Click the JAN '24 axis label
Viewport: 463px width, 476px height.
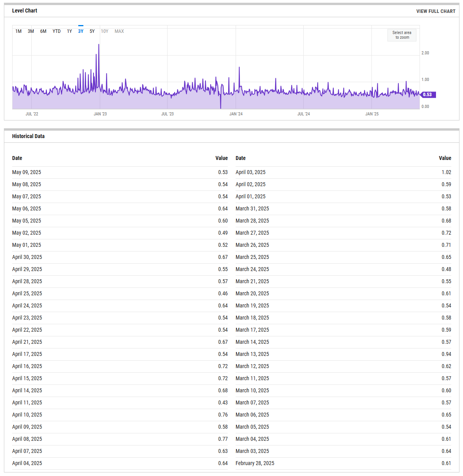[236, 114]
